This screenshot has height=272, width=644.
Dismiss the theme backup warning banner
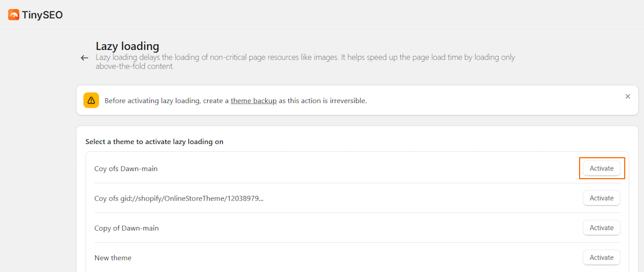pyautogui.click(x=627, y=97)
